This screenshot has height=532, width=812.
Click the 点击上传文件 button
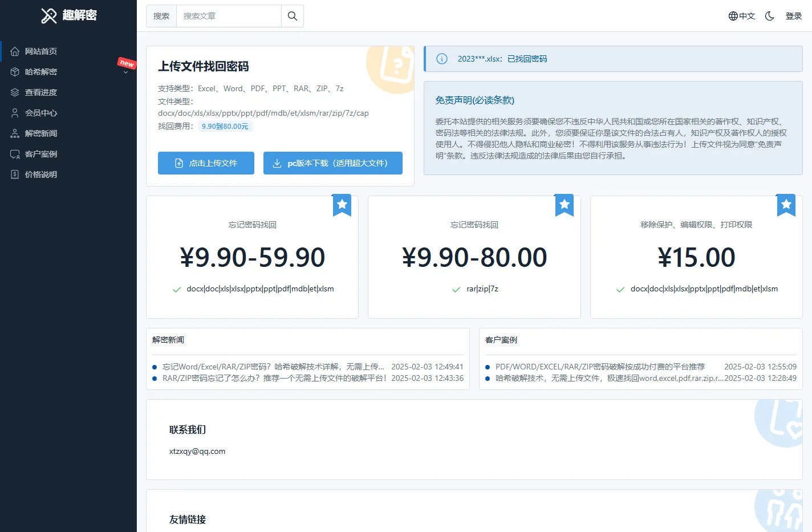click(x=206, y=163)
